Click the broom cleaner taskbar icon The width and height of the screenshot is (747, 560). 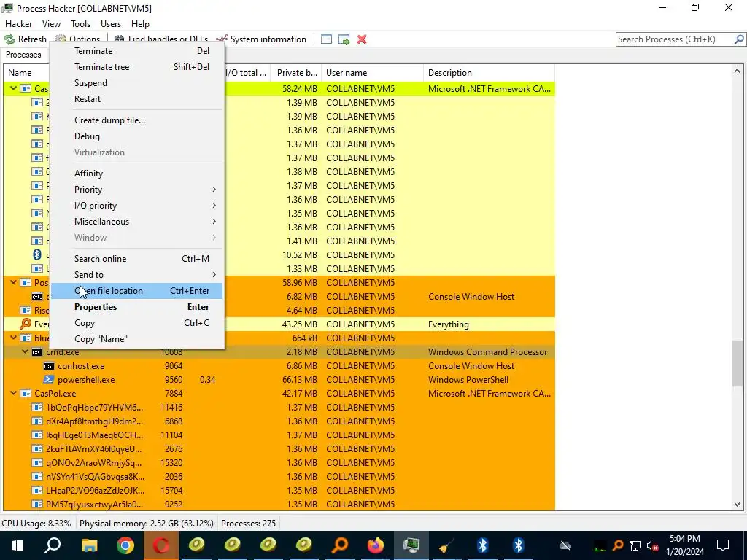tap(447, 545)
